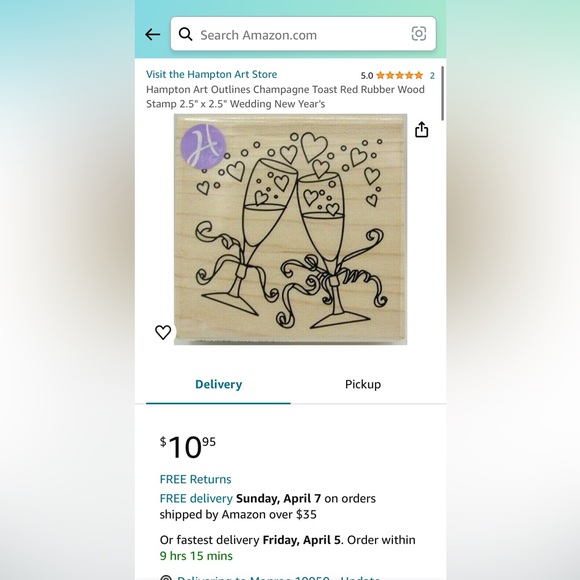Click the vertical scrollbar at right edge
Screen dimensions: 580x580
point(442,93)
